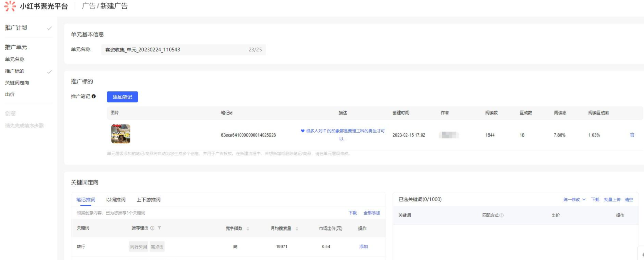This screenshot has width=644, height=260.
Task: Click the info icon beside 推广笔记
Action: click(94, 96)
